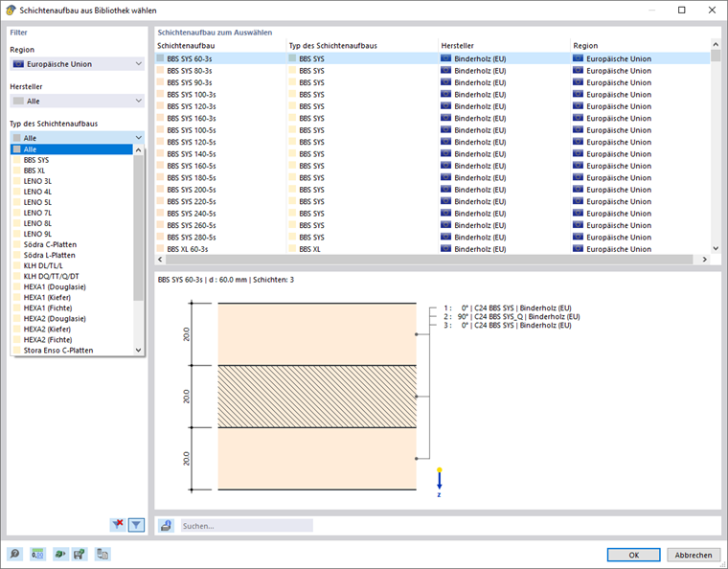This screenshot has height=569, width=728.
Task: Pick HEXA1 (Kiefer) from the list
Action: (72, 298)
